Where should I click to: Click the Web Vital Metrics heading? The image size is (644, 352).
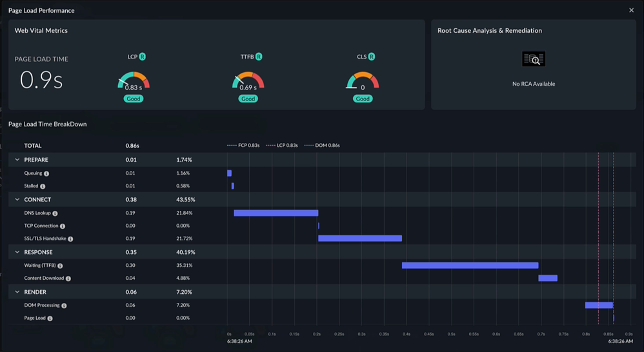point(41,30)
